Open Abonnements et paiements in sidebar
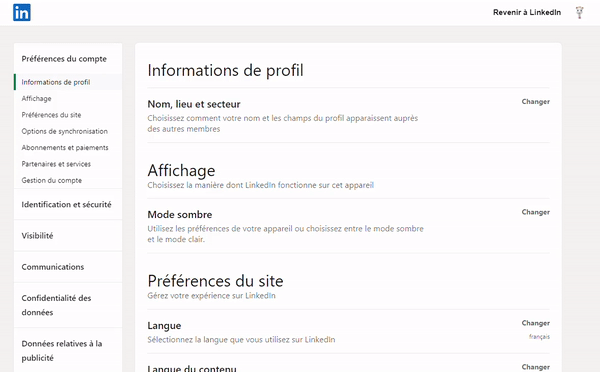This screenshot has height=372, width=600. 65,148
